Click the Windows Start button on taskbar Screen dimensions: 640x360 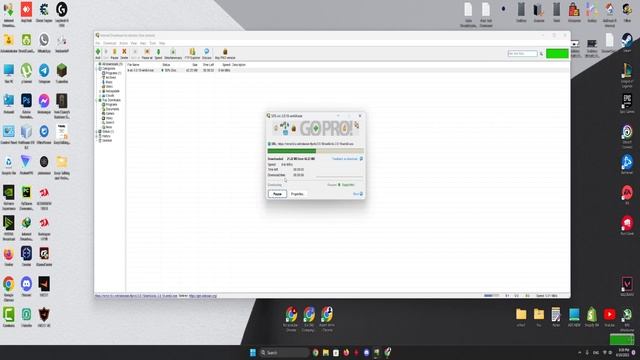point(253,352)
